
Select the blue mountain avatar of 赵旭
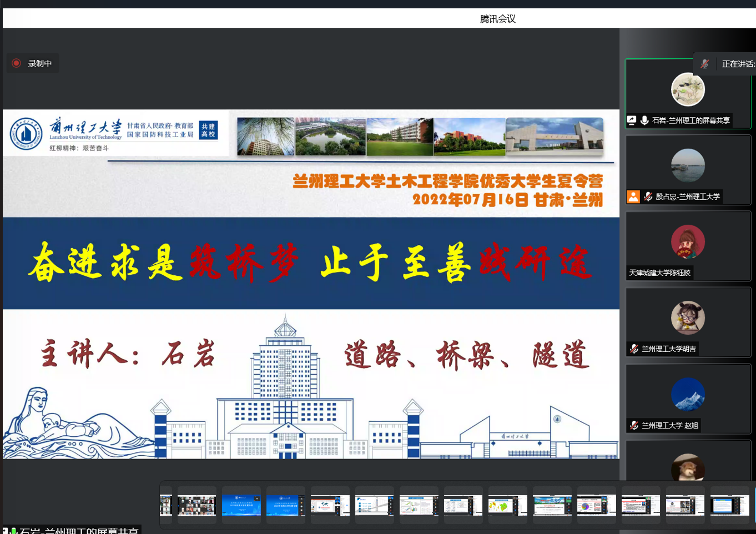click(688, 395)
